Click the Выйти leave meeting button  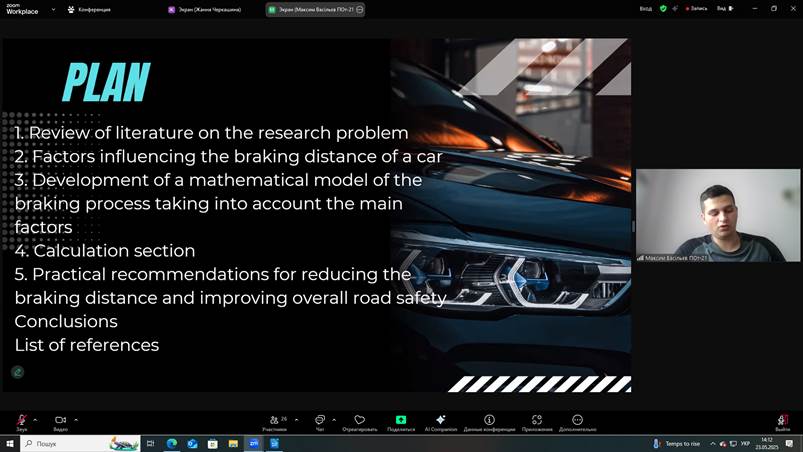pyautogui.click(x=783, y=420)
